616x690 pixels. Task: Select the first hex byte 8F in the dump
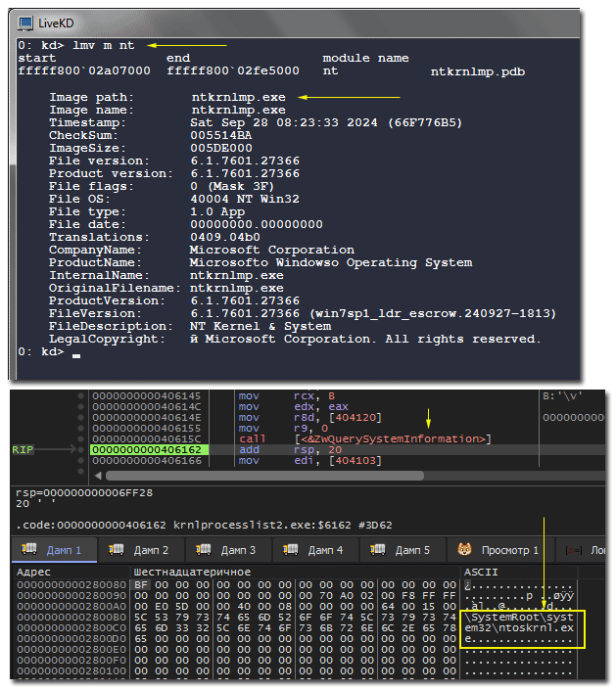click(140, 584)
